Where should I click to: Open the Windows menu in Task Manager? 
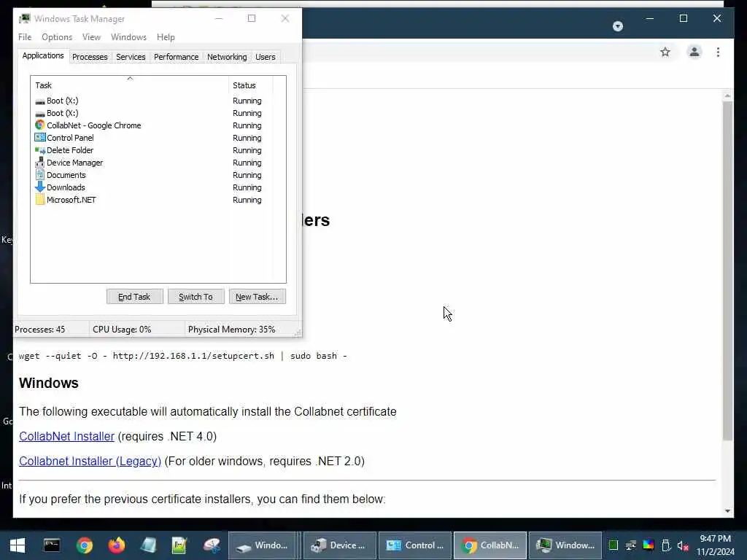pyautogui.click(x=128, y=37)
